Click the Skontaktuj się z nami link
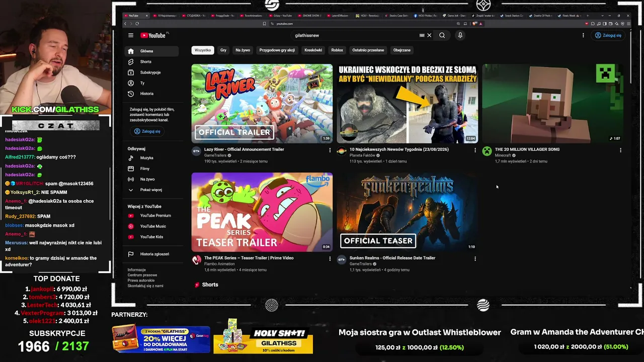 point(145,286)
